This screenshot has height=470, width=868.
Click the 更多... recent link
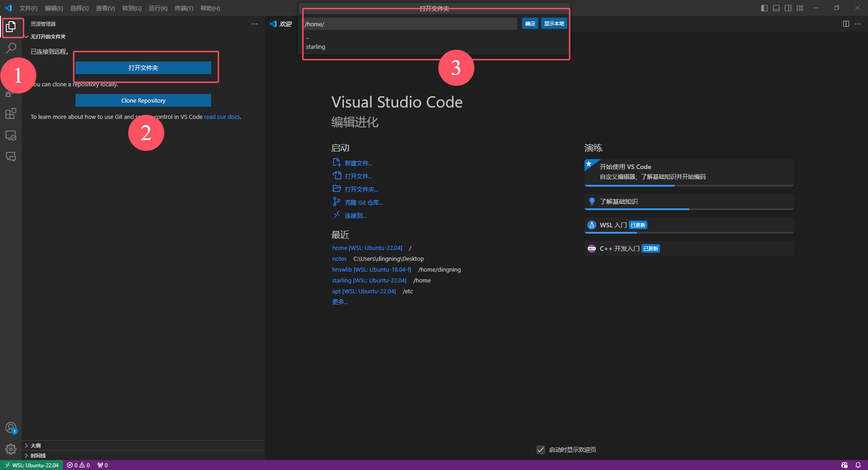[340, 302]
